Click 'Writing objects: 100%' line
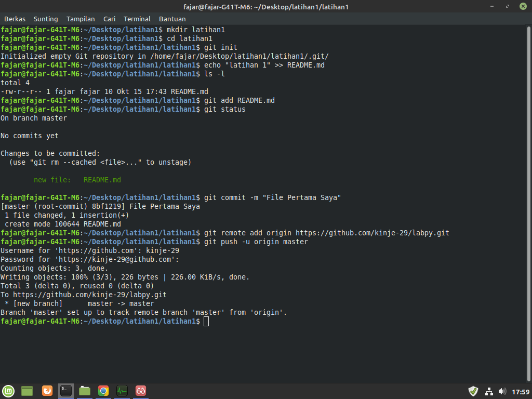Screen dimensions: 532x399 [x=125, y=277]
